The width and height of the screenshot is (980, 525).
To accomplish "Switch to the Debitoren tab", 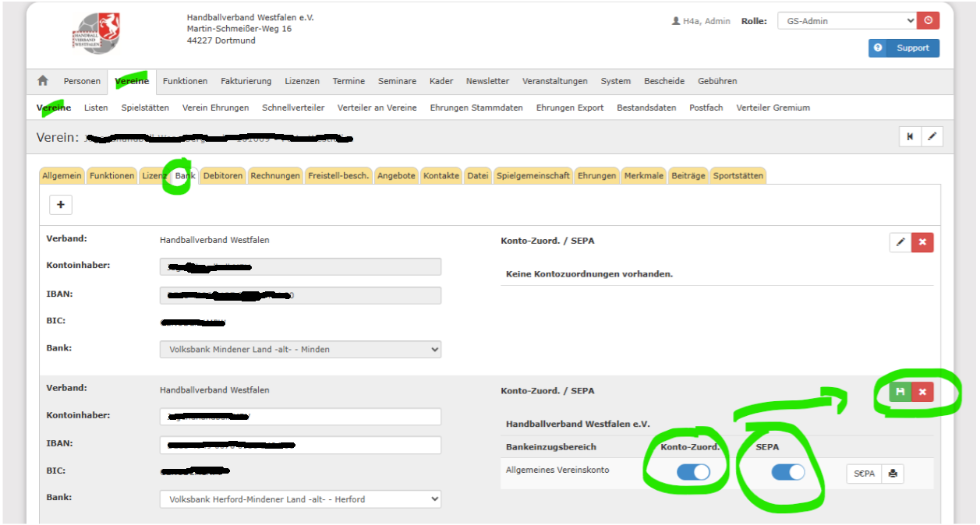I will (223, 176).
